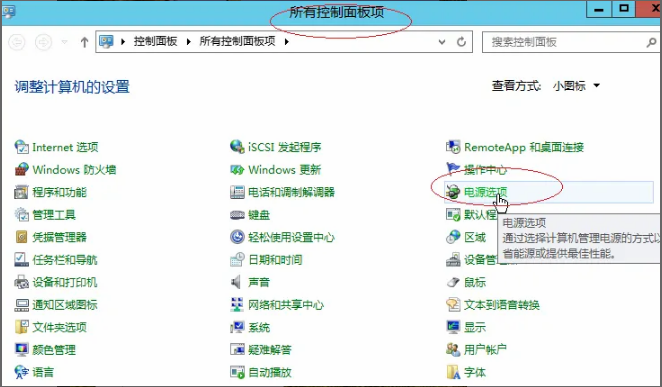Click the 设备和打印机 printer icon
This screenshot has height=387, width=662.
[22, 282]
